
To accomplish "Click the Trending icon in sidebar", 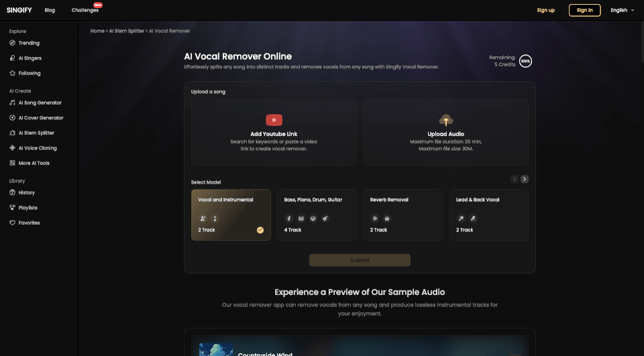I will (12, 43).
